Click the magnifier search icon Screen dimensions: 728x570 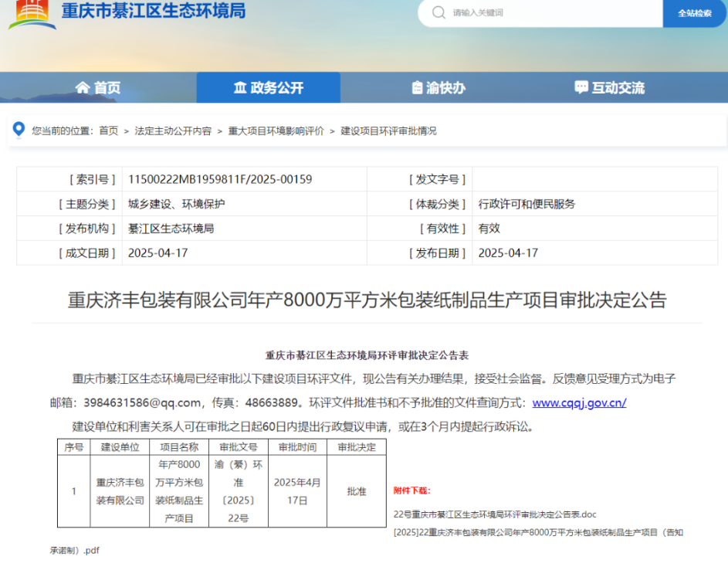point(437,13)
